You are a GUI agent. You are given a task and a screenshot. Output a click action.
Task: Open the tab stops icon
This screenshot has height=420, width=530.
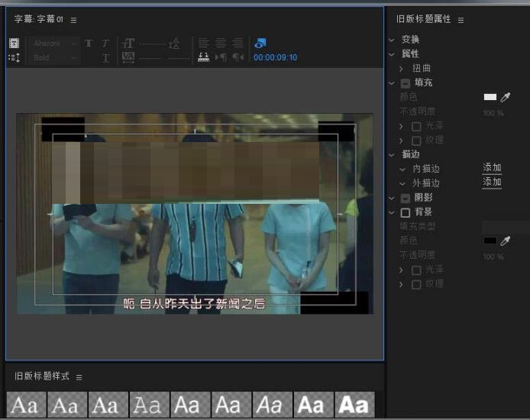[x=203, y=57]
